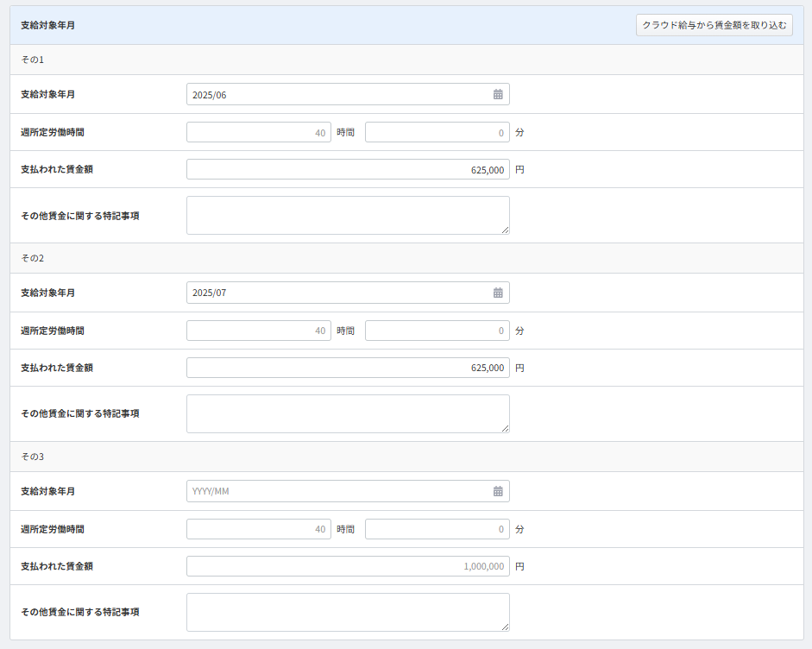Select その3 週所定労働時間 minutes field
The height and width of the screenshot is (649, 812).
coord(437,530)
